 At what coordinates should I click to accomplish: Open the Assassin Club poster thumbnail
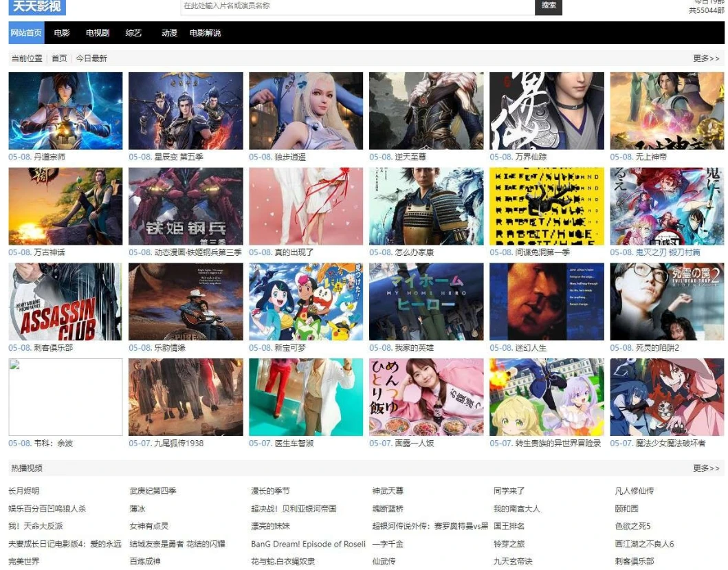[x=65, y=301]
